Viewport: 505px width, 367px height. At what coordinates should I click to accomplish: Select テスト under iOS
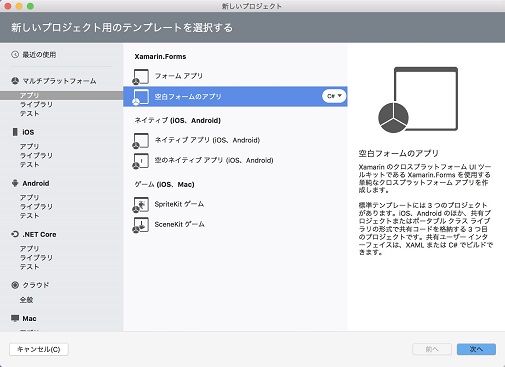pos(29,165)
